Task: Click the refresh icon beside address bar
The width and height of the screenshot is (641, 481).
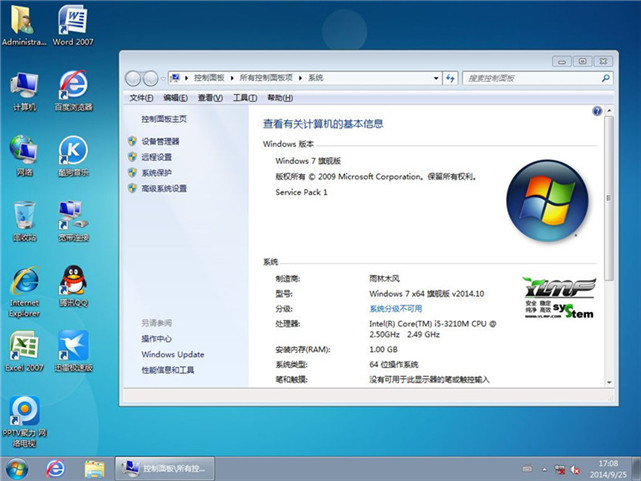Action: (450, 78)
